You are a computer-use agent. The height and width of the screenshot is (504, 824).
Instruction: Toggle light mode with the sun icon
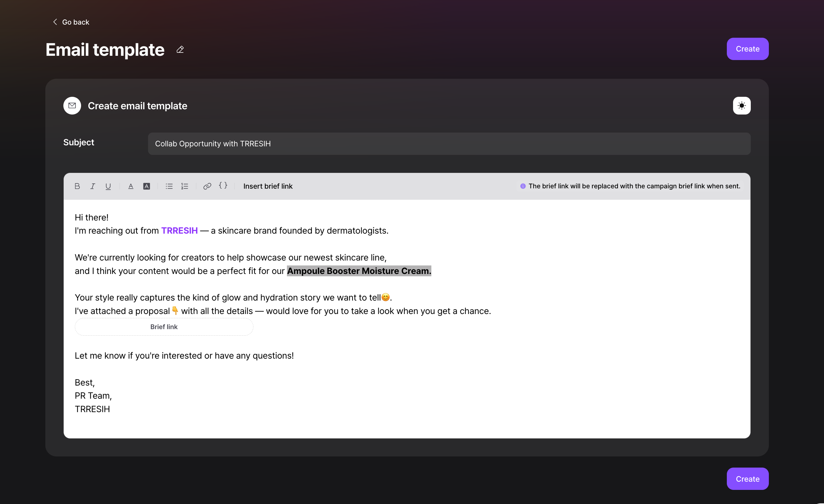[x=741, y=106]
